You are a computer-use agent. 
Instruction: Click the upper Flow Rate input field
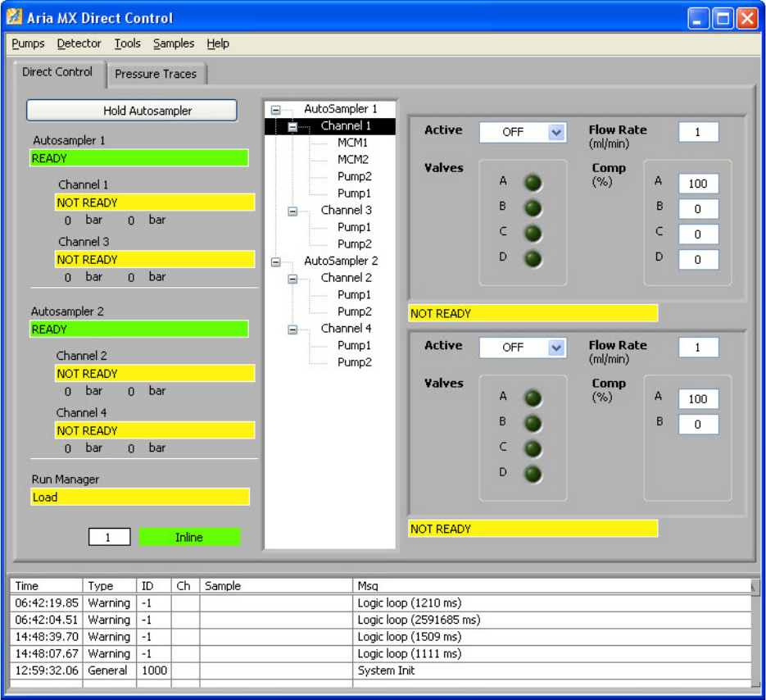[698, 132]
